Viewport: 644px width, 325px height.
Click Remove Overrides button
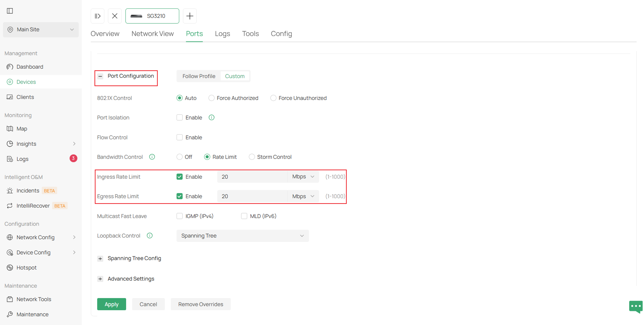pos(201,304)
